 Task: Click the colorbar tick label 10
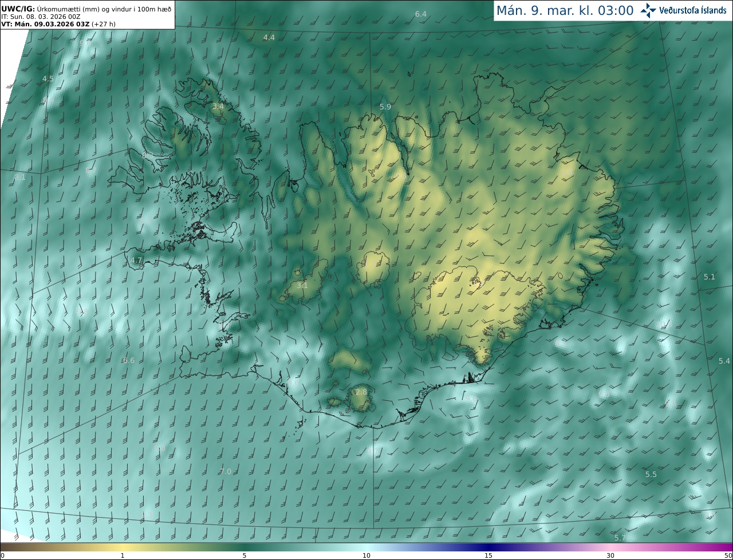point(366,555)
